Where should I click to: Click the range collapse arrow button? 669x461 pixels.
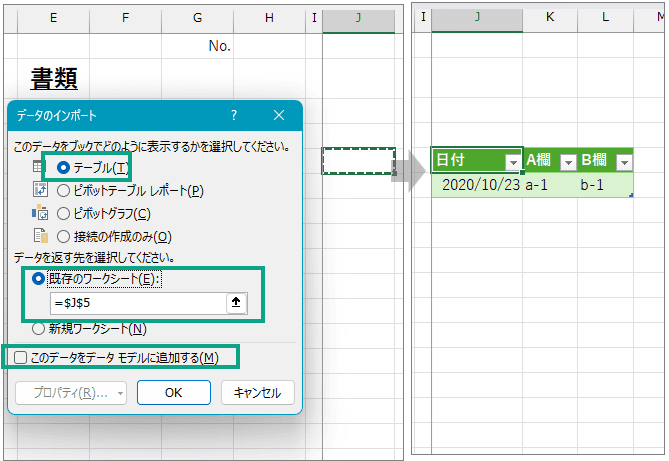236,304
